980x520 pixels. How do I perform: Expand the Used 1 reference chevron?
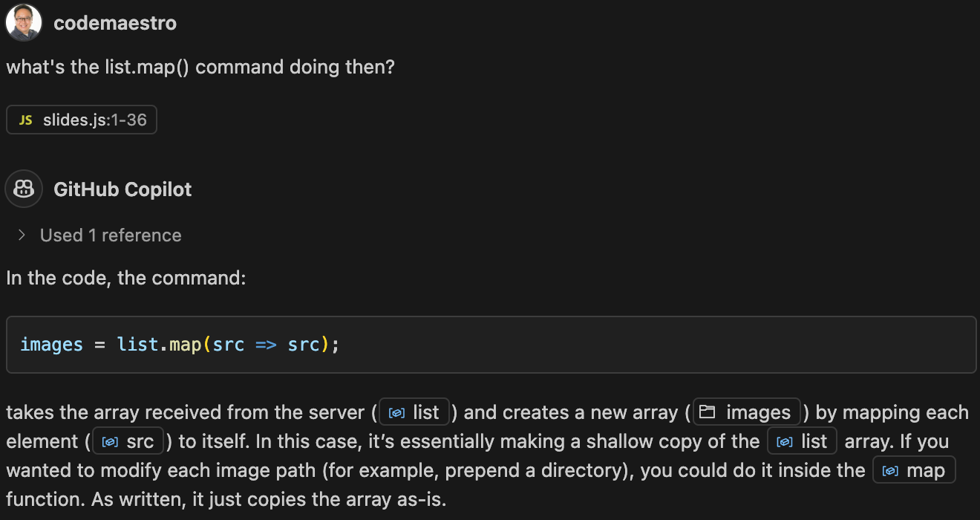pyautogui.click(x=22, y=235)
